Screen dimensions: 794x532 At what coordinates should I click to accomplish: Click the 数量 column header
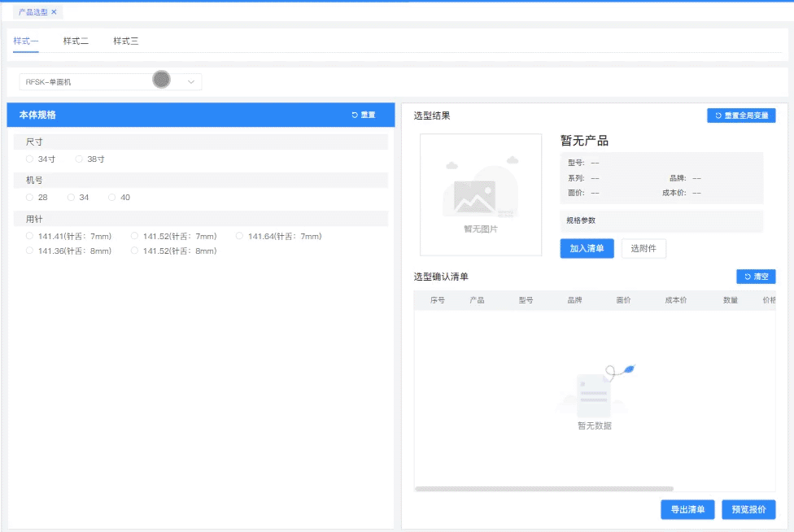click(731, 300)
